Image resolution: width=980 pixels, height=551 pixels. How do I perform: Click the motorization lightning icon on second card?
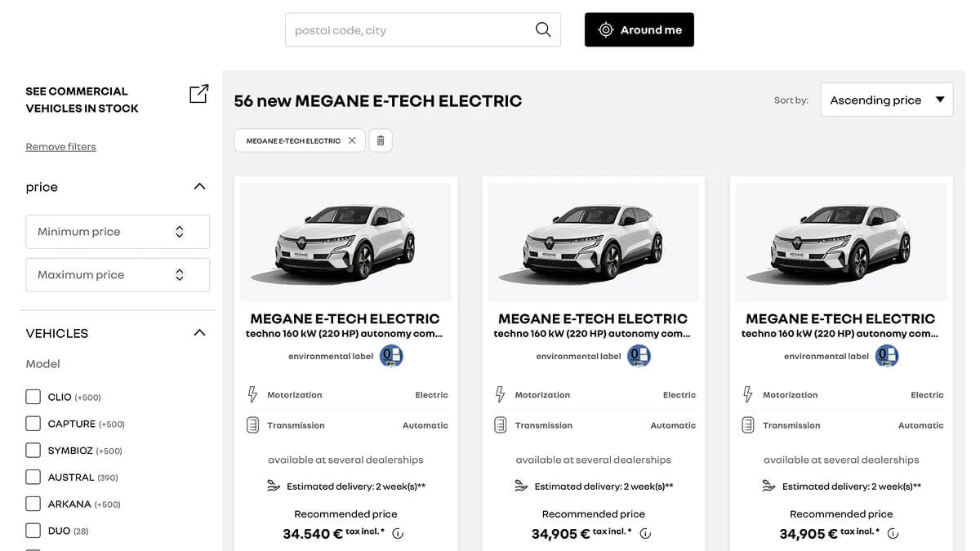[x=499, y=394]
